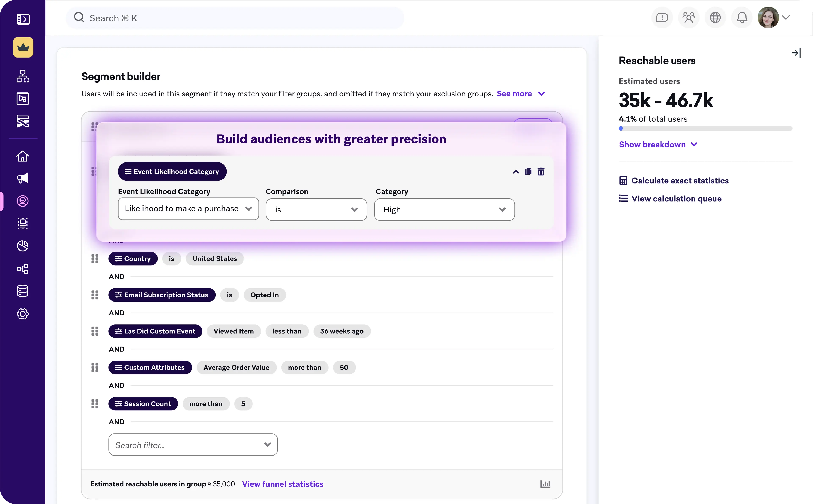Toggle the Country filter chip
813x504 pixels.
click(x=133, y=258)
